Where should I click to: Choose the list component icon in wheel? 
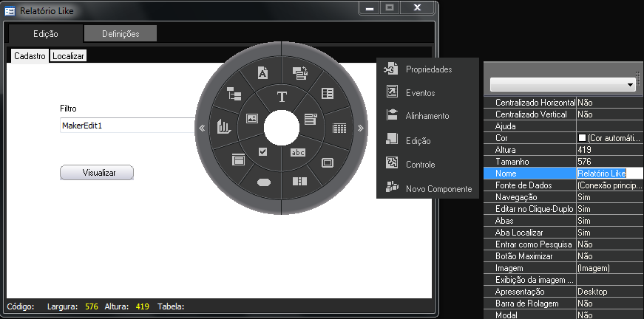(327, 93)
